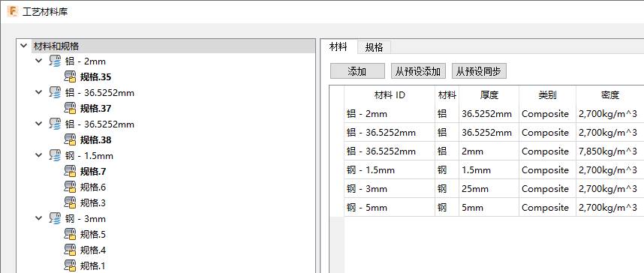Click the spec icon beside 规格.4

pyautogui.click(x=71, y=250)
